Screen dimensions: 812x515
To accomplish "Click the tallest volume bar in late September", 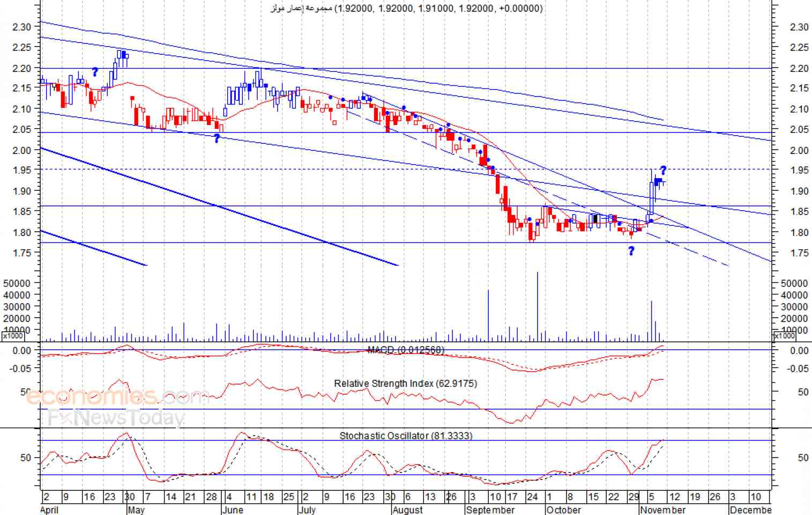I will [x=537, y=306].
